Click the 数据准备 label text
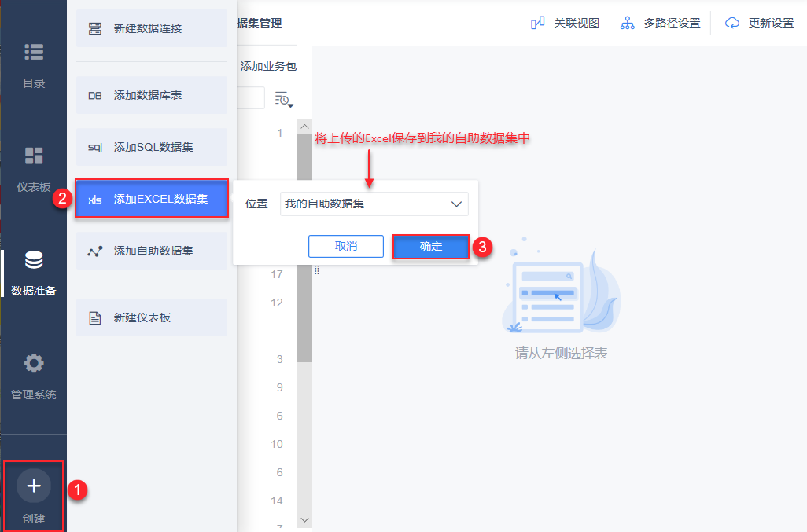The image size is (807, 532). [x=34, y=291]
